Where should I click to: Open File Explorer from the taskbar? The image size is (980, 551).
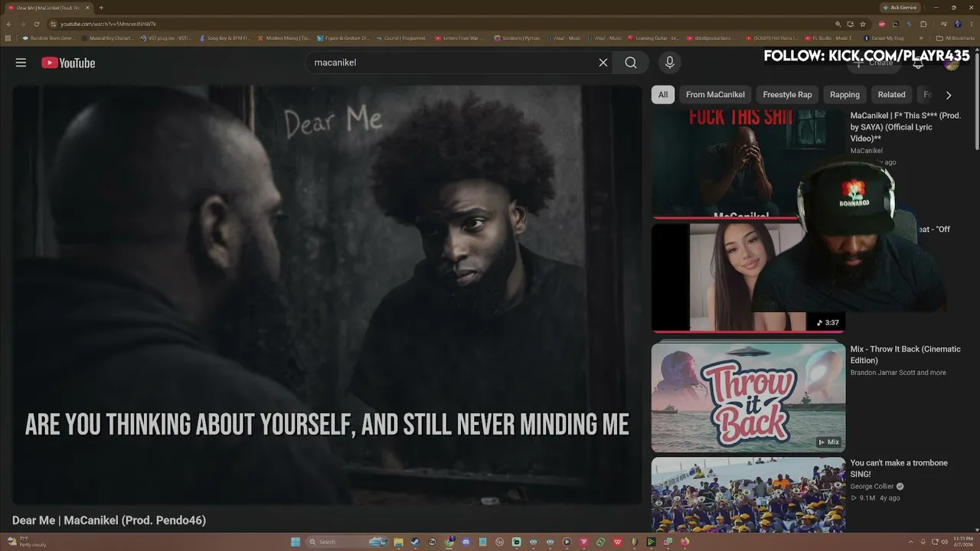point(399,542)
